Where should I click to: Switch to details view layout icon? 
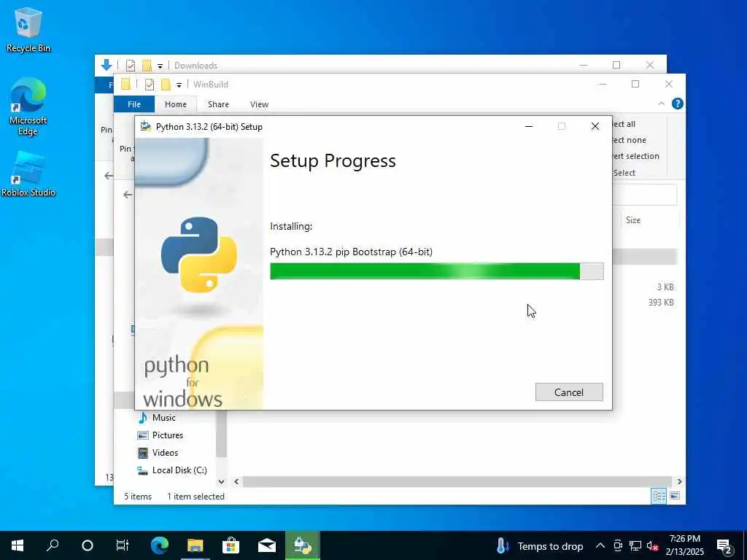click(659, 496)
